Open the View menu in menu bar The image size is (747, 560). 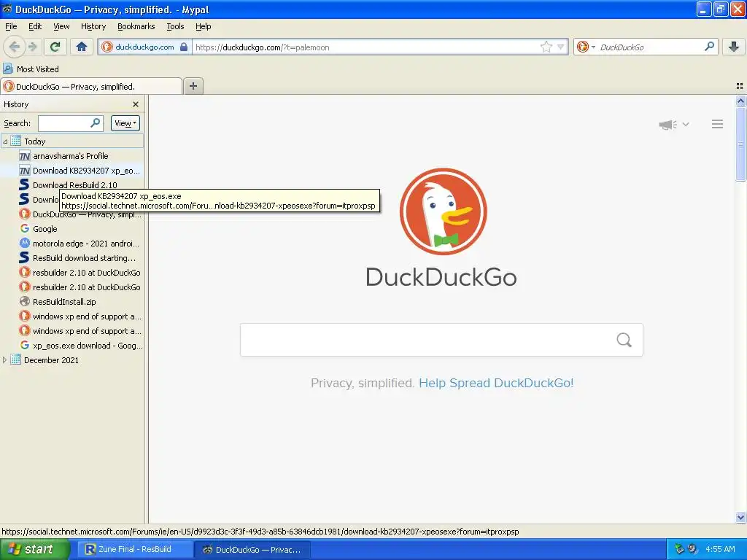pyautogui.click(x=61, y=26)
